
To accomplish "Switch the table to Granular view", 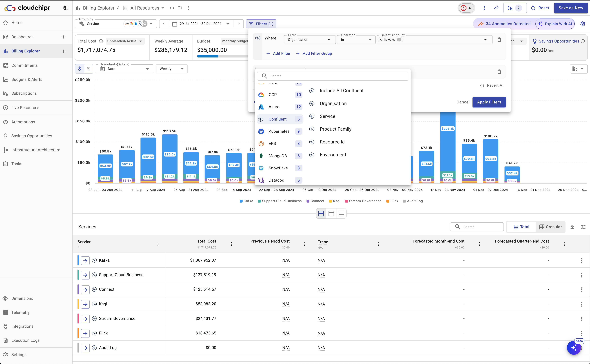I will pos(550,227).
